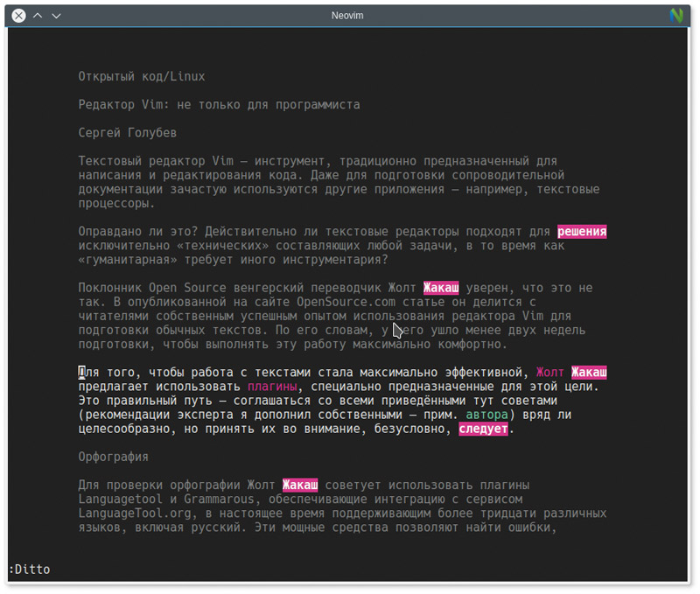This screenshot has height=594, width=700.
Task: Click highlighted word 'следует'
Action: [484, 429]
